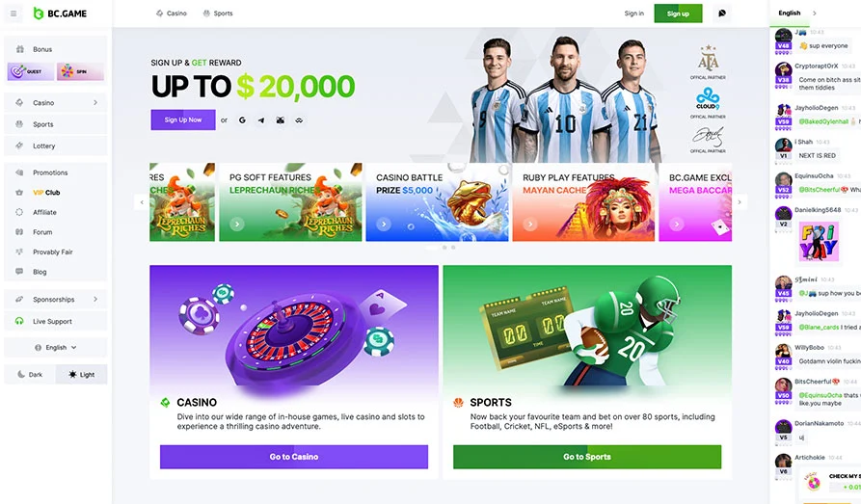861x504 pixels.
Task: Switch to Light theme
Action: 81,375
